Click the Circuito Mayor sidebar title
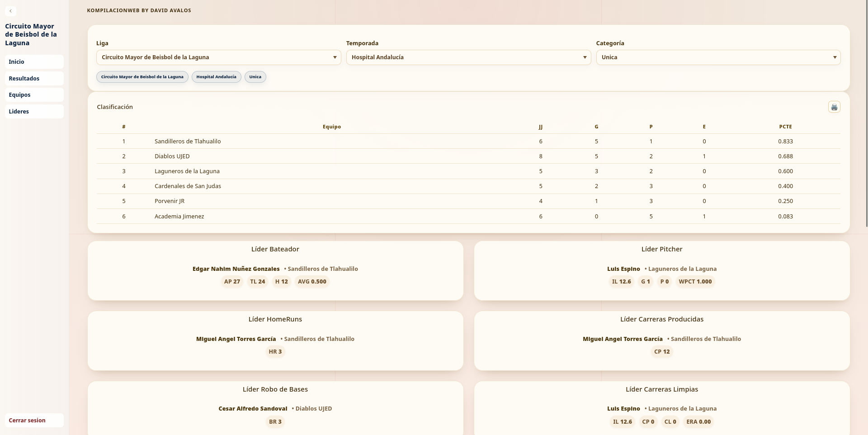This screenshot has width=868, height=435. pyautogui.click(x=31, y=34)
